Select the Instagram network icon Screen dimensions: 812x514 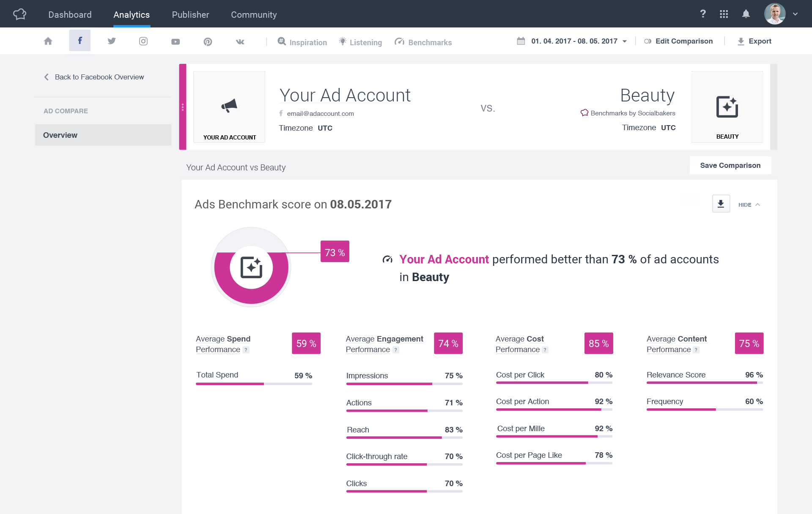[x=143, y=41]
